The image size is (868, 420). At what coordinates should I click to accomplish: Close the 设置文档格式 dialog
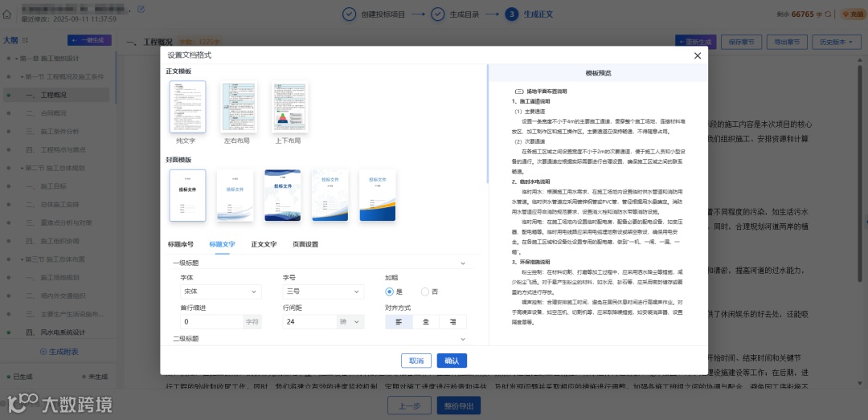pos(698,55)
